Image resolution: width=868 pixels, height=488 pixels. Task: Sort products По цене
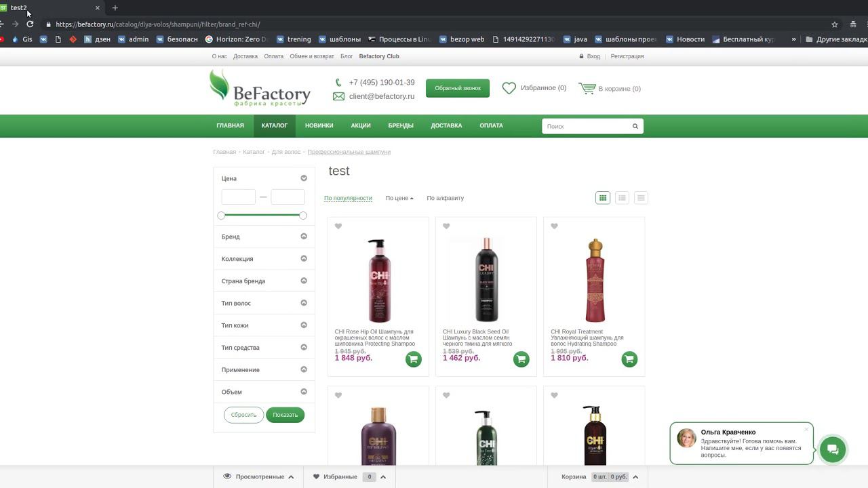(399, 198)
